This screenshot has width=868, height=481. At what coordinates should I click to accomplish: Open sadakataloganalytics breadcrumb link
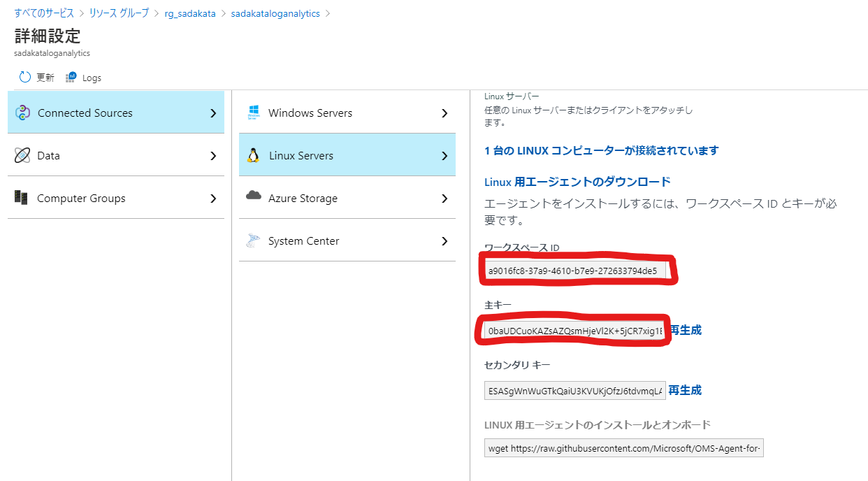[x=275, y=13]
